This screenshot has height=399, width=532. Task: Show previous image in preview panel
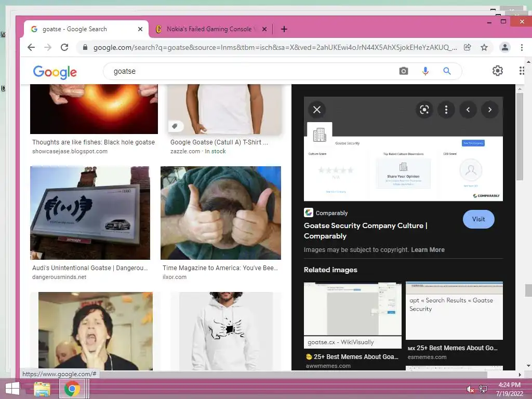click(468, 110)
